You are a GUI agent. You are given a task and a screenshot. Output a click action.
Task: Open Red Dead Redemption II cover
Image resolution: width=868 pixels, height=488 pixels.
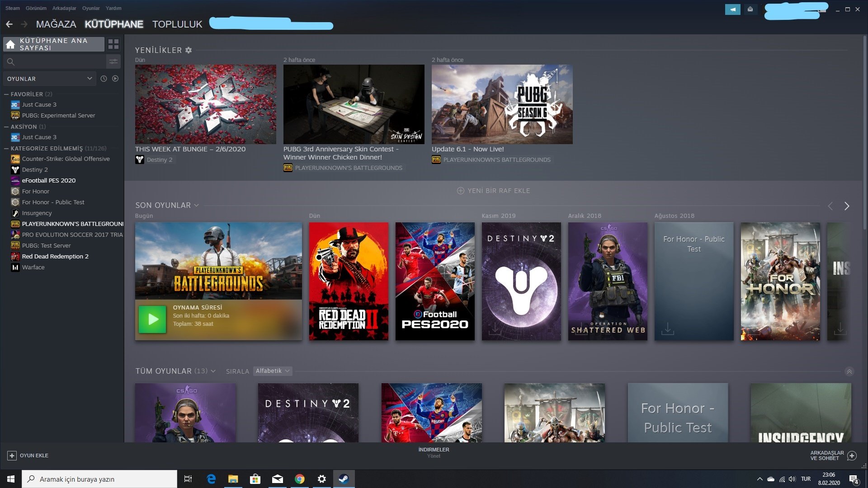[x=349, y=281]
